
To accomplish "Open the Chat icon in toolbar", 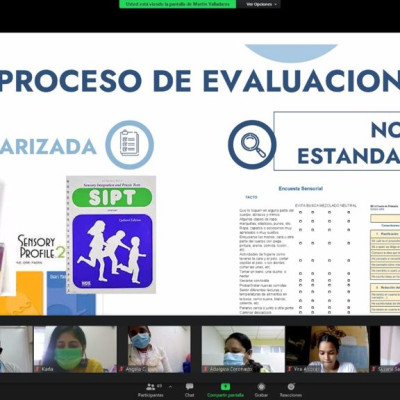I will [190, 387].
